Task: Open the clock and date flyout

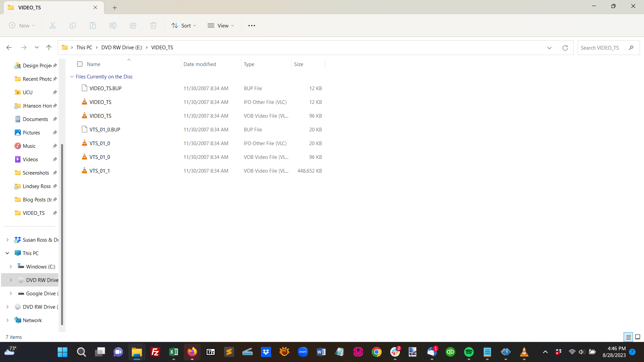Action: 614,352
